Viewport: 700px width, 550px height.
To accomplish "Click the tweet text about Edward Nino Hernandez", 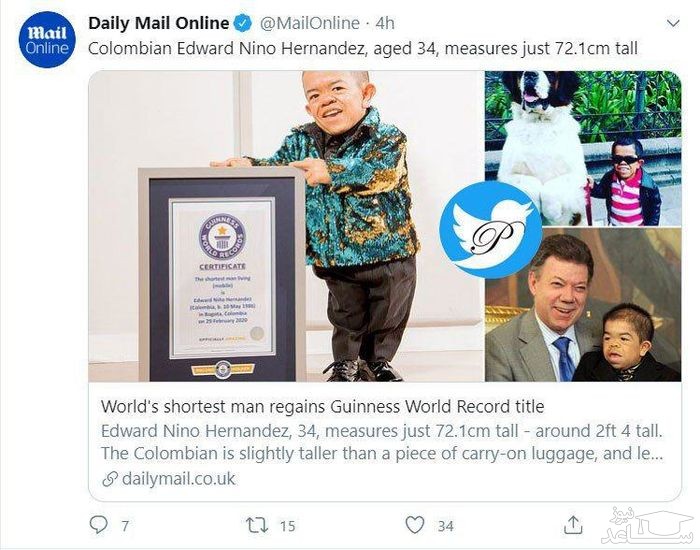I will tap(363, 48).
